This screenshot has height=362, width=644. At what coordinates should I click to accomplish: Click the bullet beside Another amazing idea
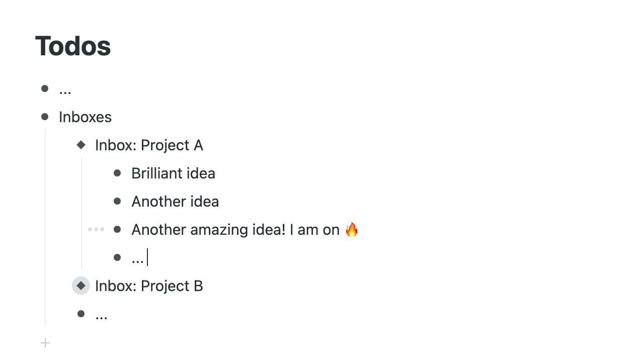pos(117,229)
